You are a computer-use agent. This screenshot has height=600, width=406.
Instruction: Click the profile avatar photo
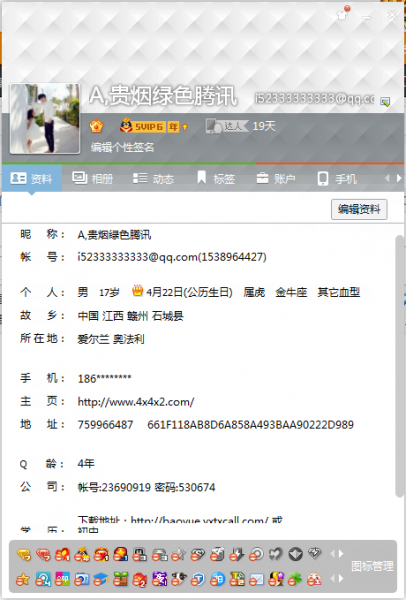click(45, 118)
